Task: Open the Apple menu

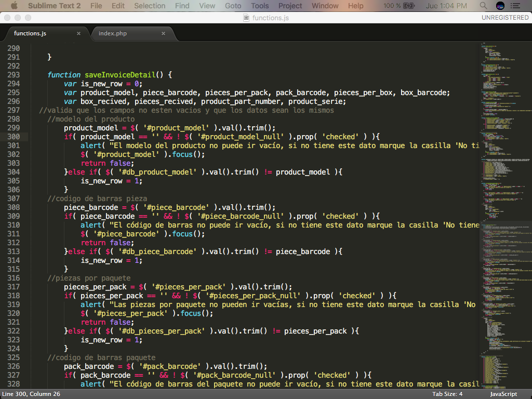Action: [x=14, y=6]
